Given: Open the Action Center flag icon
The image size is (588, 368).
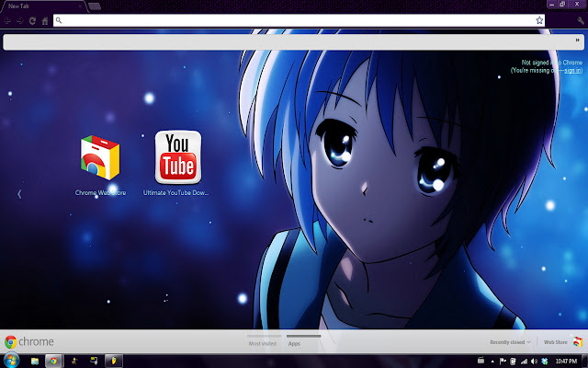Looking at the screenshot, I should 503,362.
